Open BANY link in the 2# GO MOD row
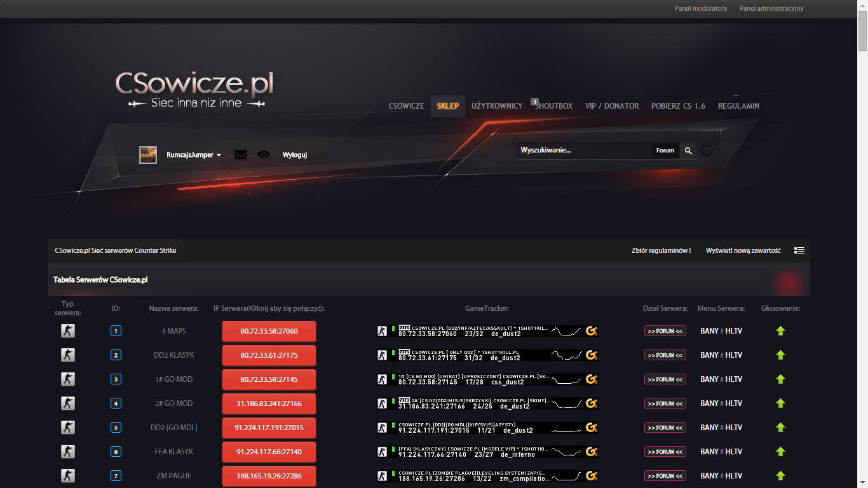The image size is (868, 488). point(709,403)
